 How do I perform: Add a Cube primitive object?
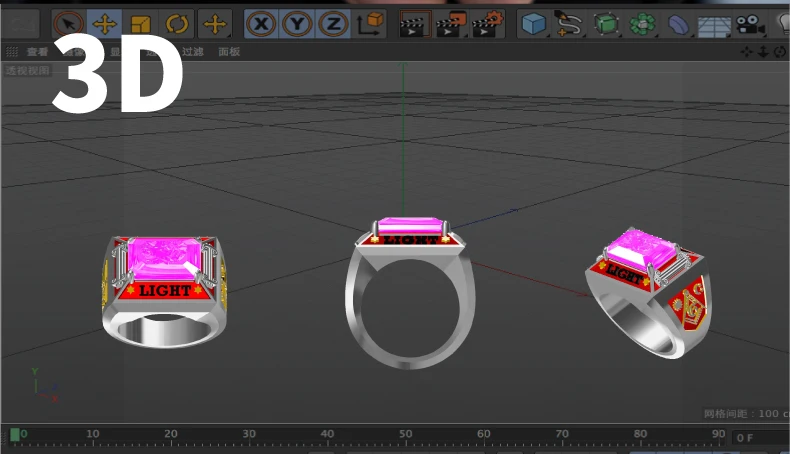(x=534, y=24)
